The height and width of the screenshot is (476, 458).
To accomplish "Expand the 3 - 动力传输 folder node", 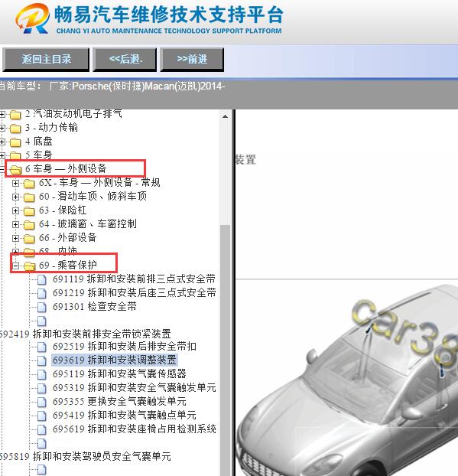I will point(2,128).
